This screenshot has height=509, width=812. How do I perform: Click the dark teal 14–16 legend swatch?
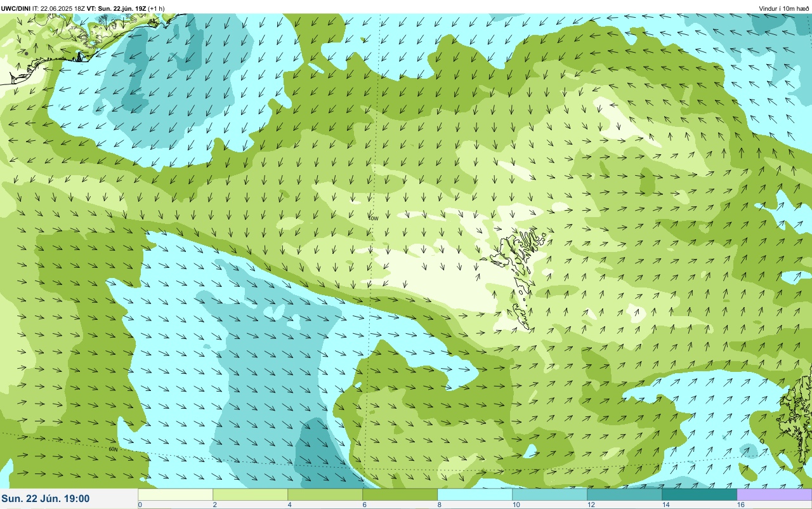(x=699, y=494)
